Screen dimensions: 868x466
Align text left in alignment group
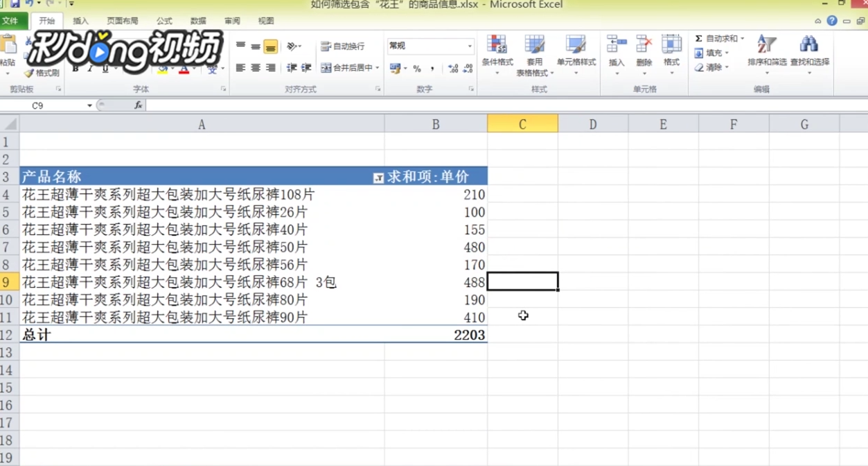point(240,68)
